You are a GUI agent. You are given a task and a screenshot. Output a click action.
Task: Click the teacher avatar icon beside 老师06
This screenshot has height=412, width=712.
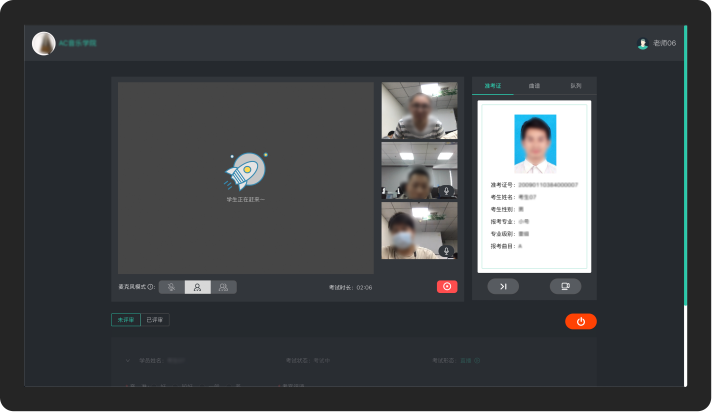coord(643,44)
